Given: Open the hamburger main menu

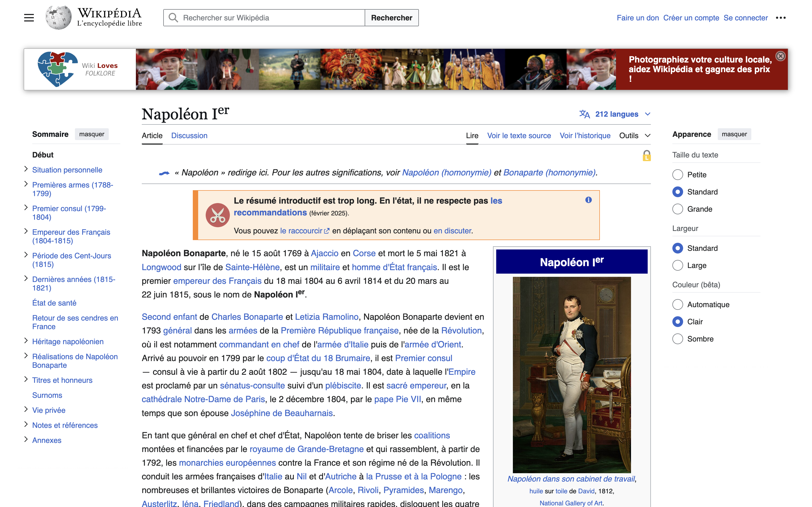Looking at the screenshot, I should pos(29,18).
